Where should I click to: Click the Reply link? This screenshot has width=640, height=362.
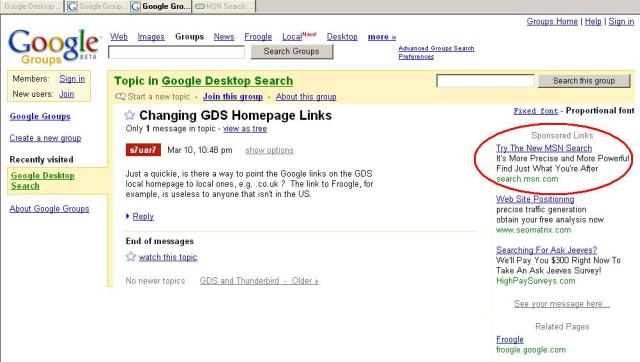click(x=143, y=216)
